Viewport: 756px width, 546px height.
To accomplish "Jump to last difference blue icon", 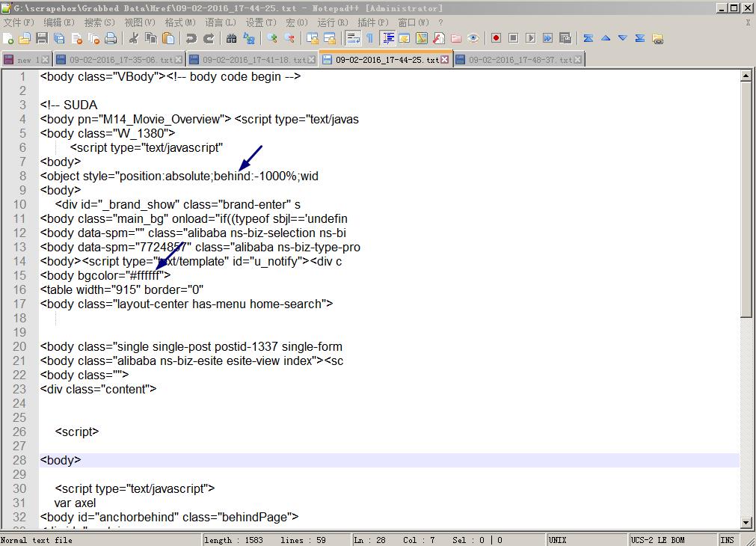I will (x=640, y=39).
